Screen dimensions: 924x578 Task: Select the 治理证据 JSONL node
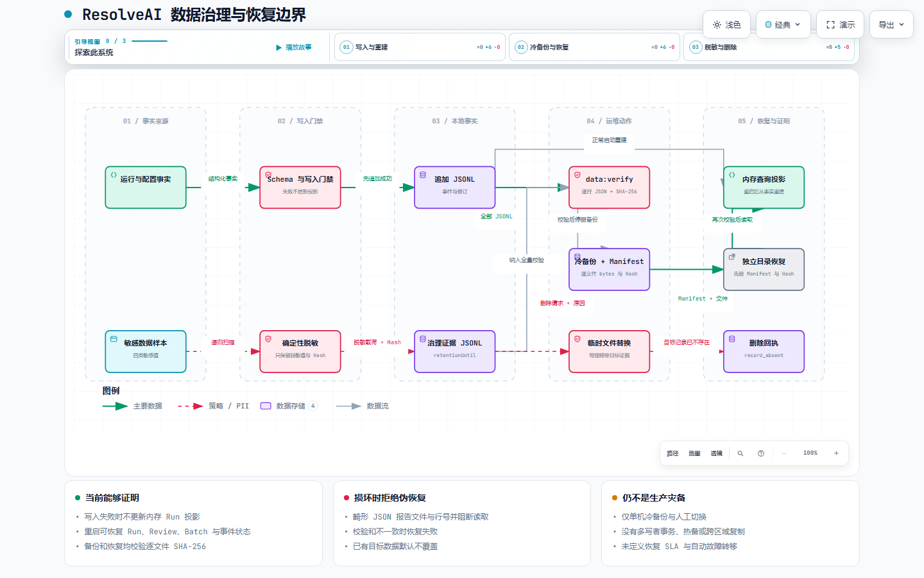point(455,351)
